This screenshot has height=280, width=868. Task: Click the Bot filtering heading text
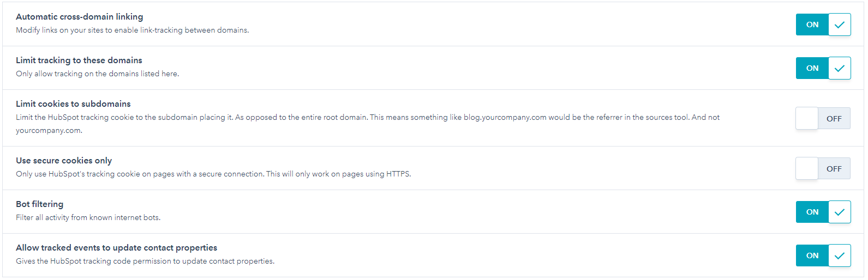(40, 204)
